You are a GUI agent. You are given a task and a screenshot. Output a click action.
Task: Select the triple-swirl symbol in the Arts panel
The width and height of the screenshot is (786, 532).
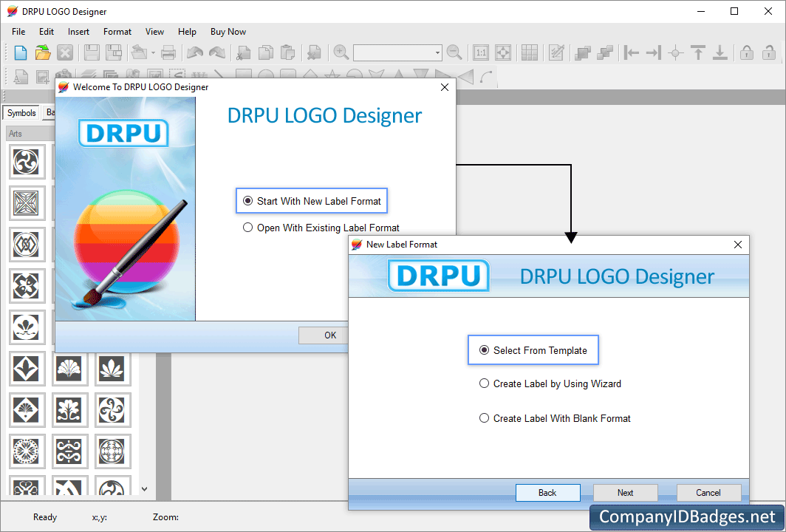[x=27, y=162]
